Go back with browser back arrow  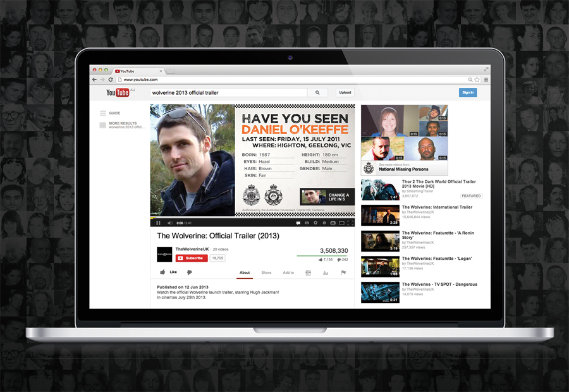coord(95,80)
